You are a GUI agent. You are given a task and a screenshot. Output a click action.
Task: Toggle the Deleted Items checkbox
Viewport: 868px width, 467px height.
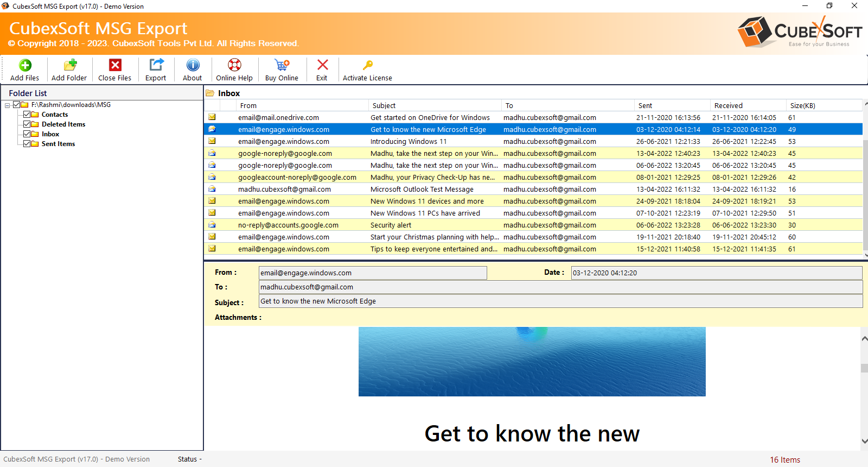27,124
